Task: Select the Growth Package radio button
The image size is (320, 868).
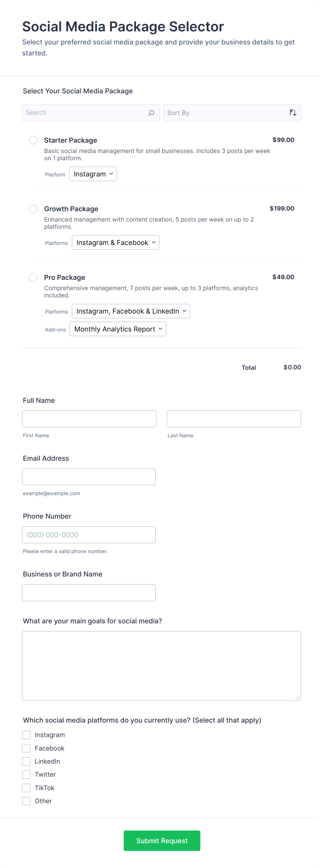Action: point(33,209)
